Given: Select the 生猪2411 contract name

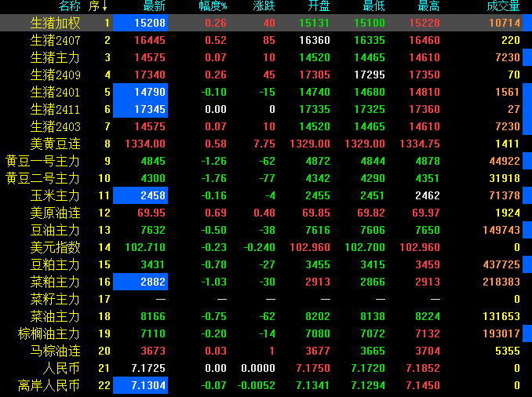Looking at the screenshot, I should point(55,110).
